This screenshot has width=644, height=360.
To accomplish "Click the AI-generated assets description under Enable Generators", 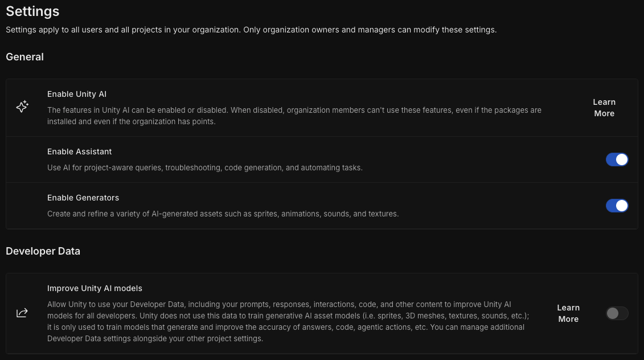I will [x=223, y=214].
